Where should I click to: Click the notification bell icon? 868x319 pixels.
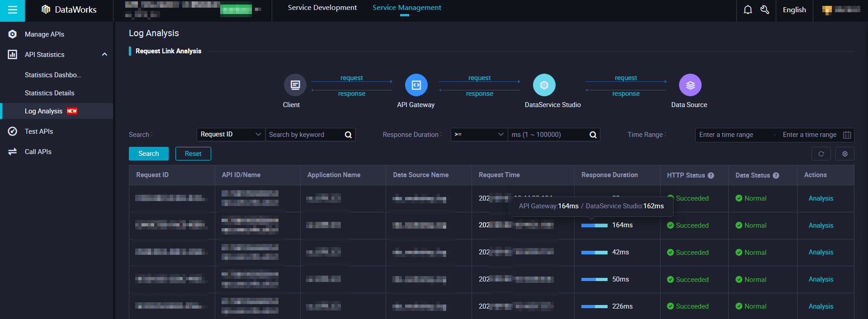(748, 10)
